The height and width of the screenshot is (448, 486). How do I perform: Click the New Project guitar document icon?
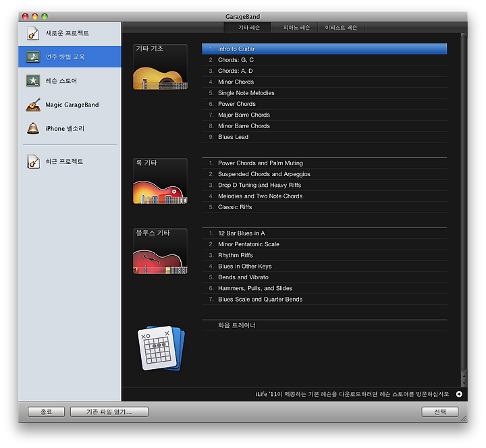click(33, 33)
